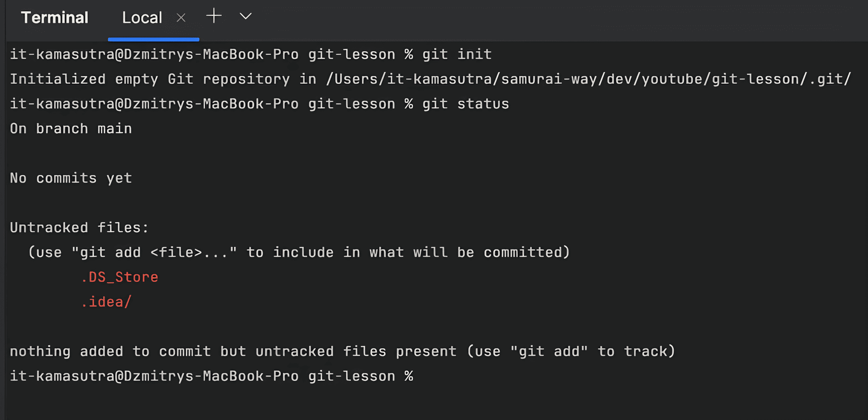Click the "git init" command text
Image resolution: width=868 pixels, height=420 pixels.
click(x=457, y=54)
